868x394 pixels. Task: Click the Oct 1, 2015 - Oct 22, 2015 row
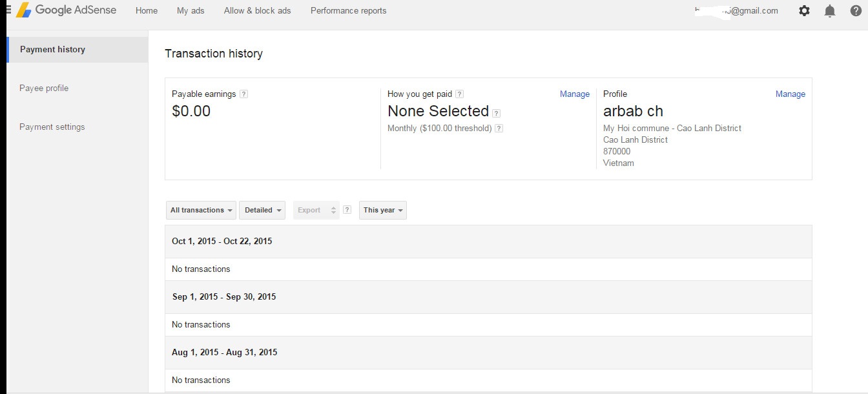tap(488, 242)
